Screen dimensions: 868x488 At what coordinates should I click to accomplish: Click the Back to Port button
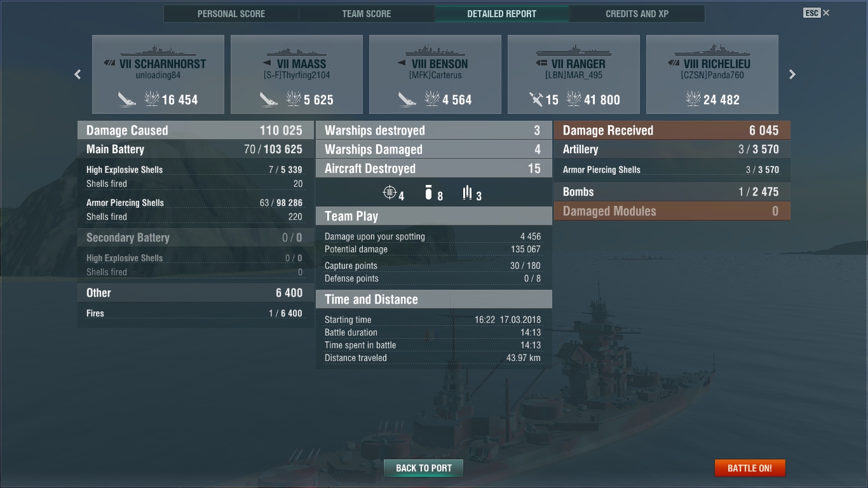tap(424, 468)
